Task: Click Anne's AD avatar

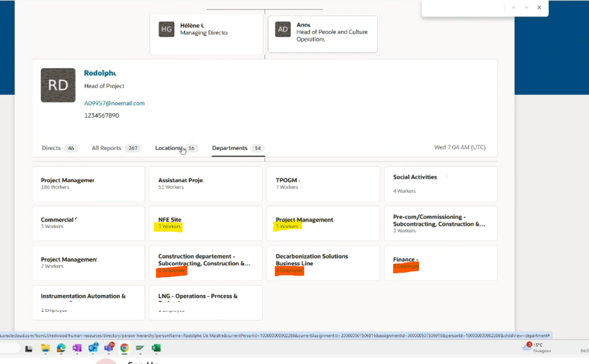Action: (282, 29)
